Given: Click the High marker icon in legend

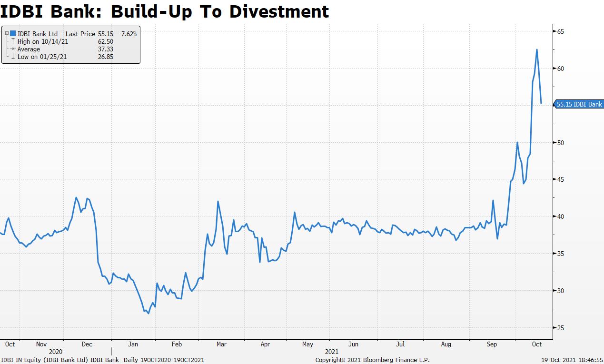Looking at the screenshot, I should [x=13, y=41].
